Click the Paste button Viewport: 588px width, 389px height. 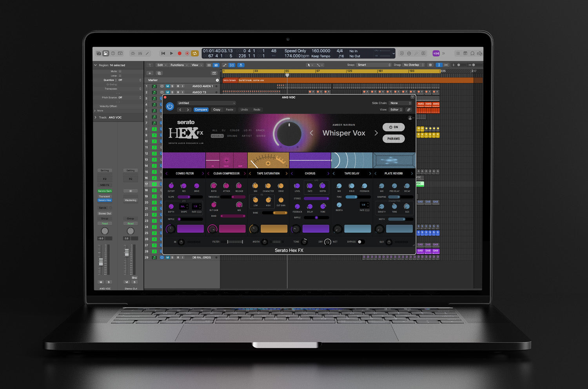pos(230,110)
